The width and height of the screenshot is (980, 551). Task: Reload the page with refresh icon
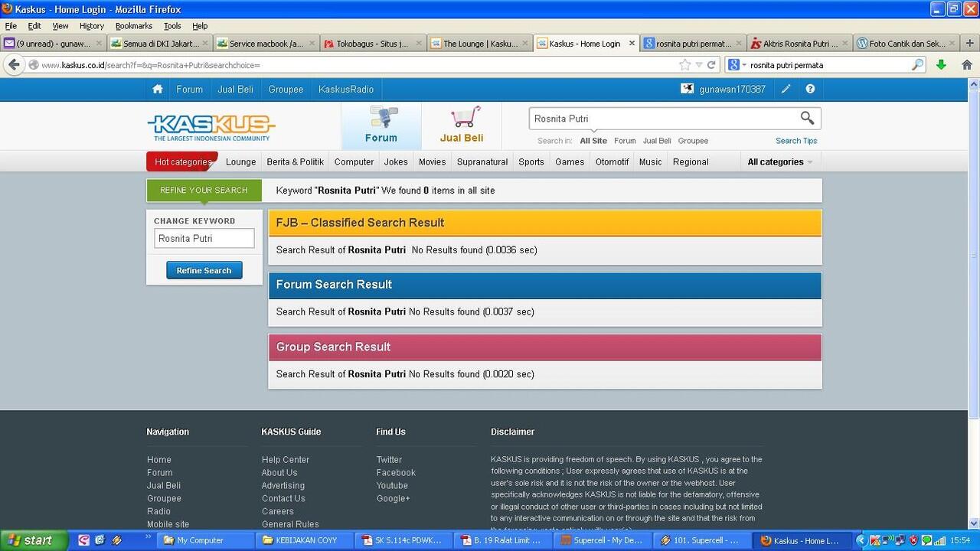tap(711, 65)
